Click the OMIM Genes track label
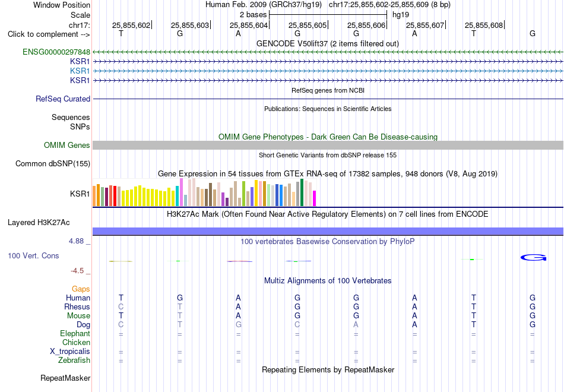The image size is (564, 392). click(67, 146)
